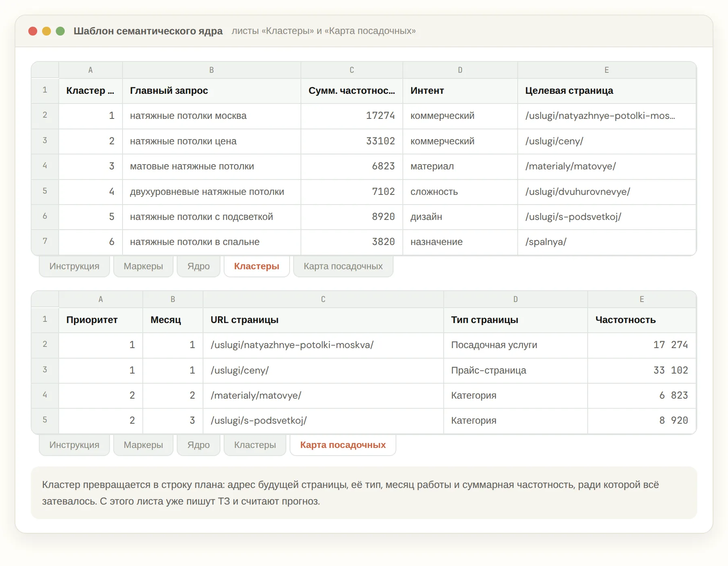
Task: Select the intent cell 'дизайн'
Action: [x=460, y=217]
